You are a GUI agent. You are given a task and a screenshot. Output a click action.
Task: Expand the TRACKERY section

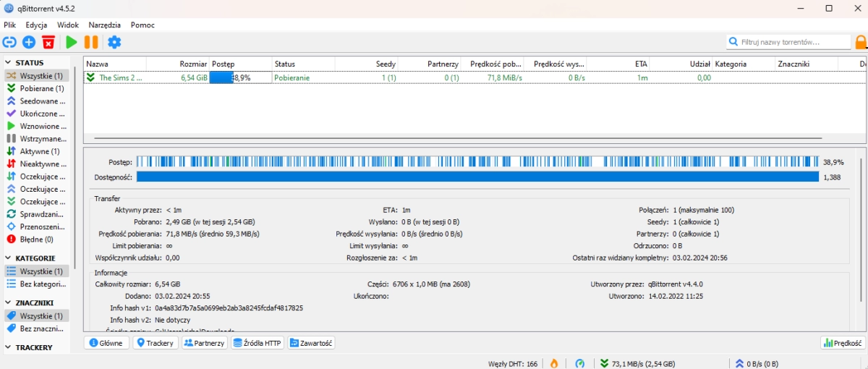(9, 347)
